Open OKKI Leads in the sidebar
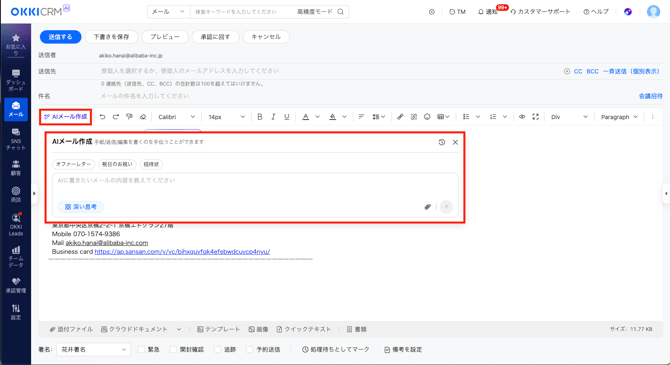 [16, 224]
